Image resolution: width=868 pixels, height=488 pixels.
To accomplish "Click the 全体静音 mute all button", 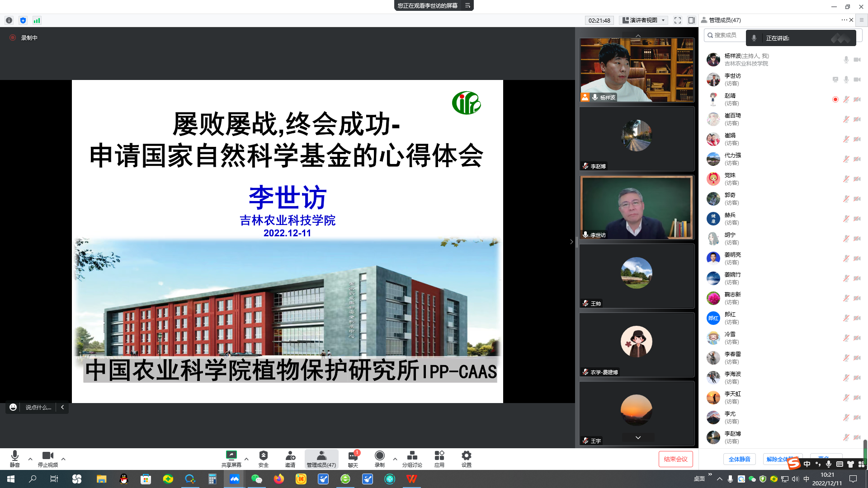I will point(739,459).
